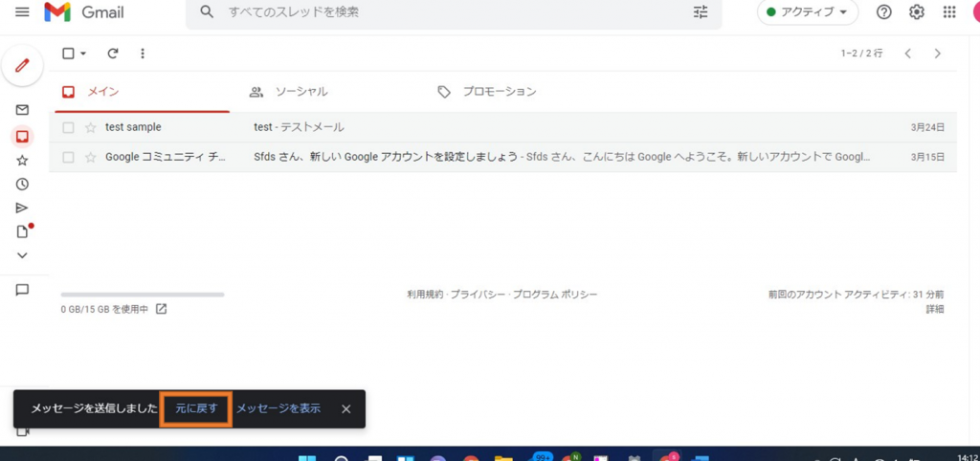Open the three-dot more options menu

(143, 54)
